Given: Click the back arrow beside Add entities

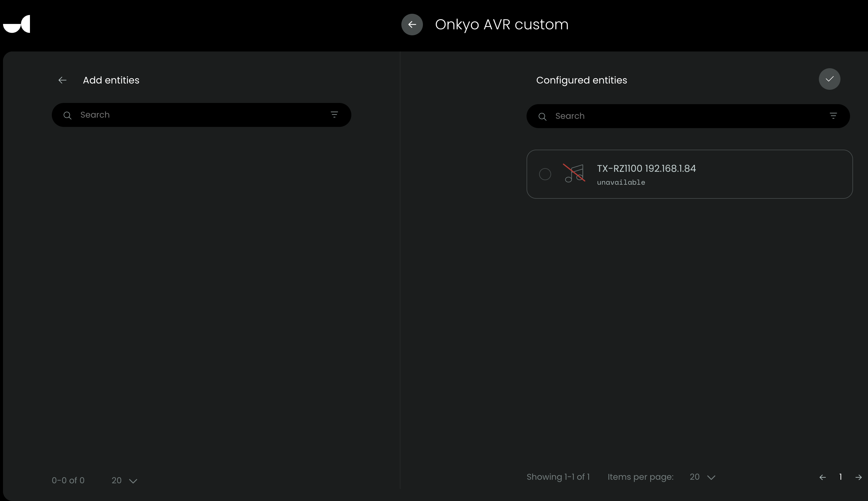Looking at the screenshot, I should coord(62,80).
